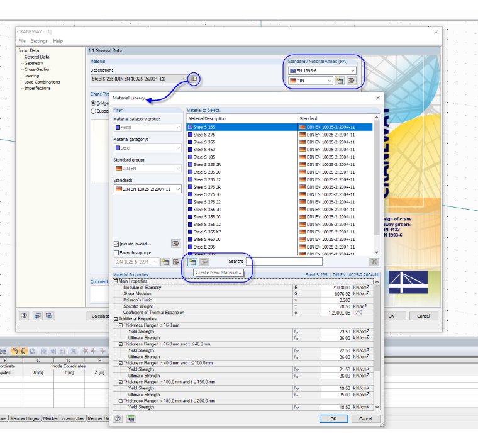Open the EN 1993-6 standard dropdown
Screen dimensions: 478x448
[x=353, y=70]
